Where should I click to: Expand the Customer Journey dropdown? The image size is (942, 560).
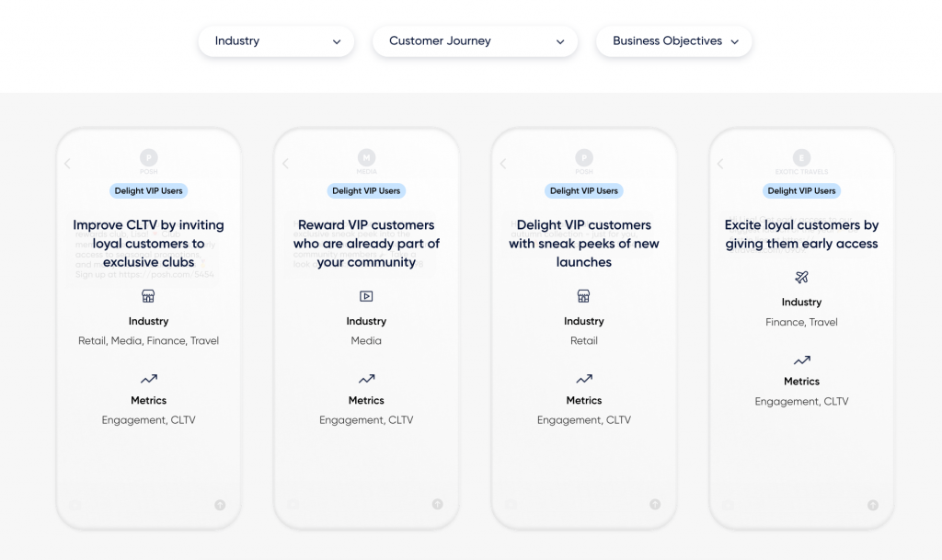click(x=475, y=41)
